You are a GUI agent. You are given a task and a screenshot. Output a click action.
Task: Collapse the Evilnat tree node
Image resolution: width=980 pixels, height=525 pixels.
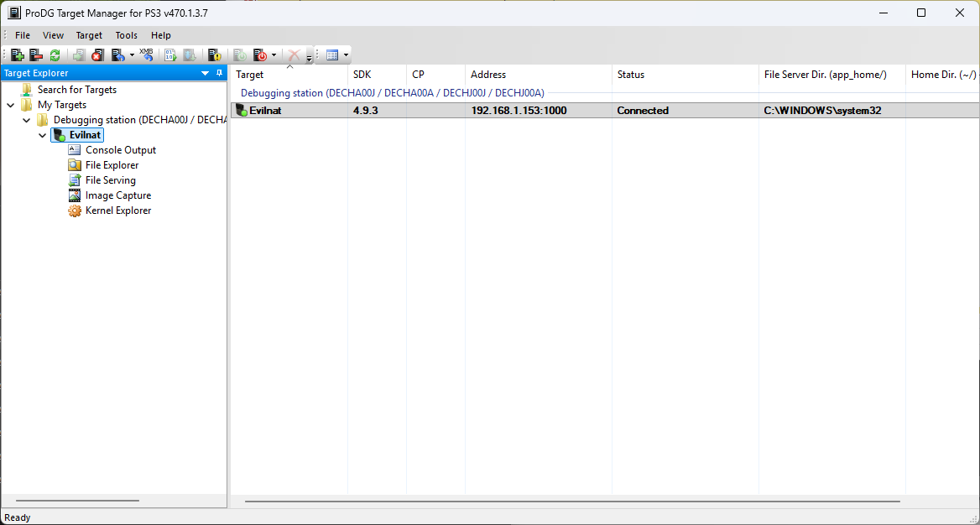tap(42, 135)
